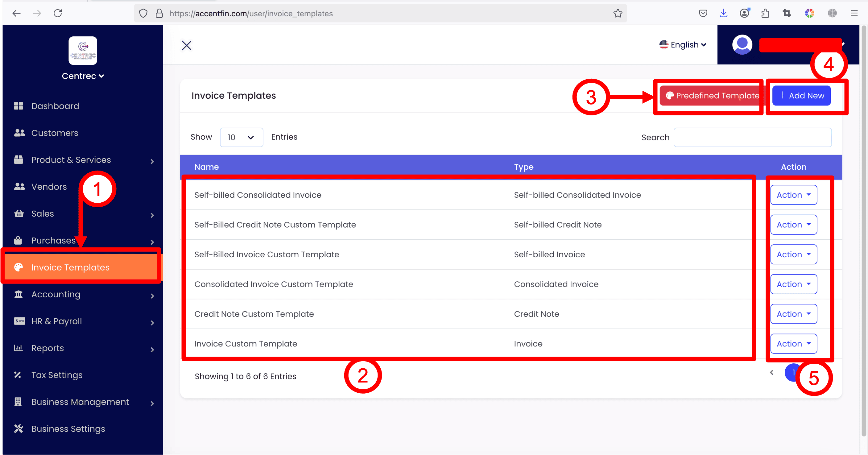Screen dimensions: 868x455
Task: Go to Customers in the sidebar
Action: pyautogui.click(x=55, y=133)
